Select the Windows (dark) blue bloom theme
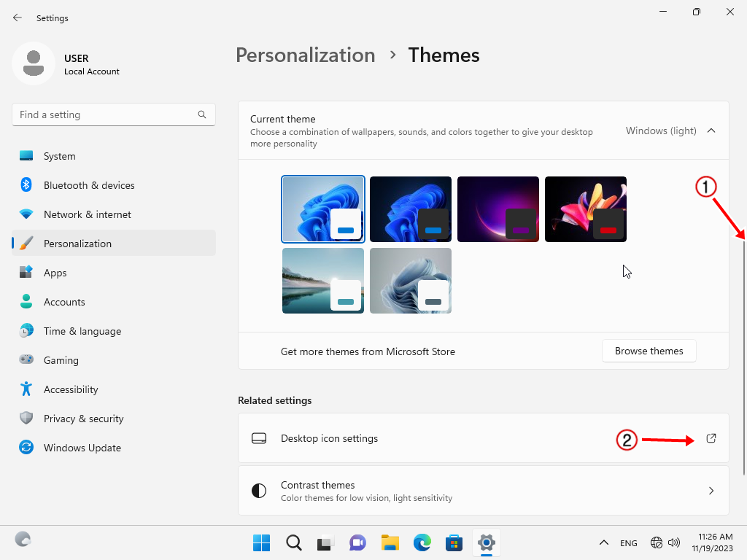 pos(411,209)
